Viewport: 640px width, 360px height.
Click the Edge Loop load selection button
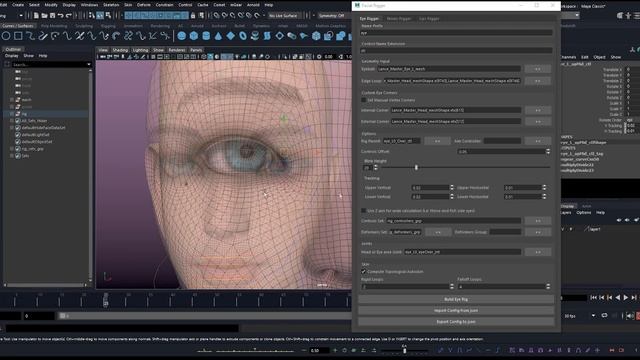pos(538,81)
